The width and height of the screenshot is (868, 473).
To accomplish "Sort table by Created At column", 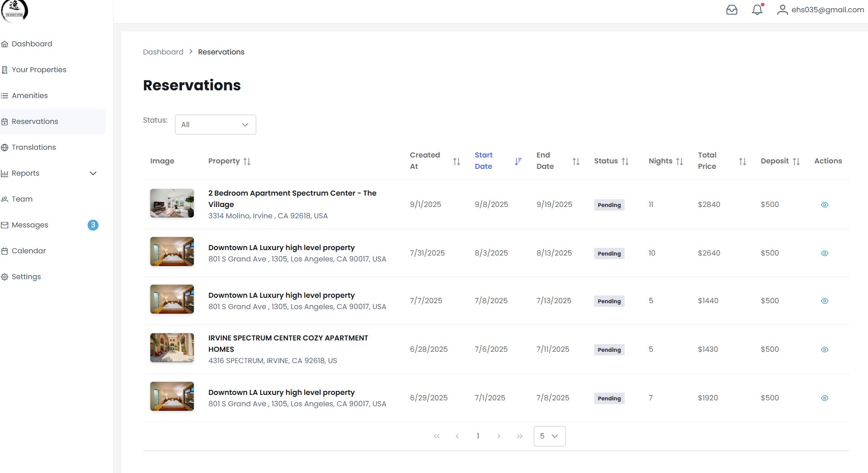I will click(x=456, y=161).
